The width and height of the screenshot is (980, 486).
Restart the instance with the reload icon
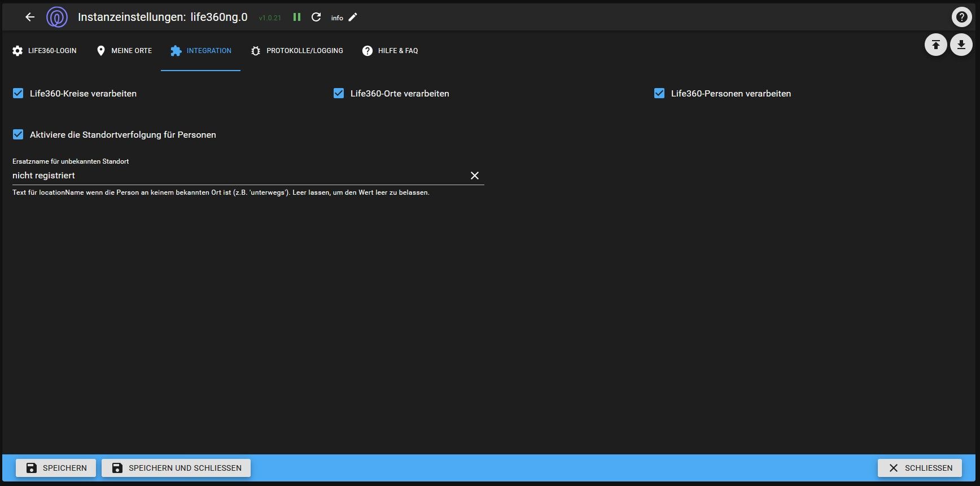tap(316, 17)
